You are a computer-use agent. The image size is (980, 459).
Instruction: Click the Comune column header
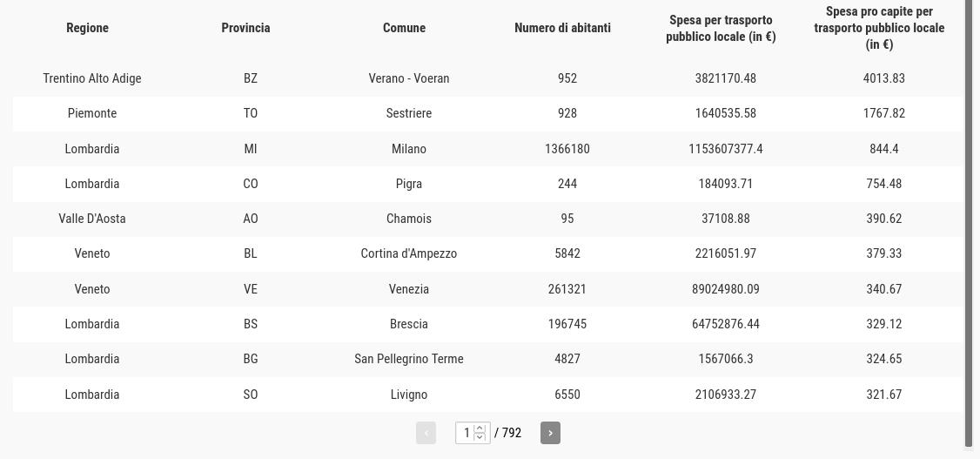click(x=404, y=28)
